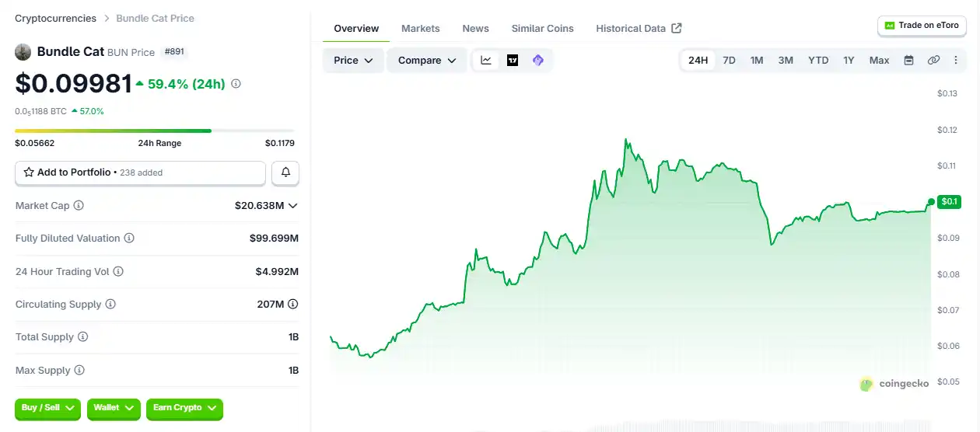Screen dimensions: 980x432
Task: Click the 24 Hour Trading Vol info icon
Action: [118, 272]
